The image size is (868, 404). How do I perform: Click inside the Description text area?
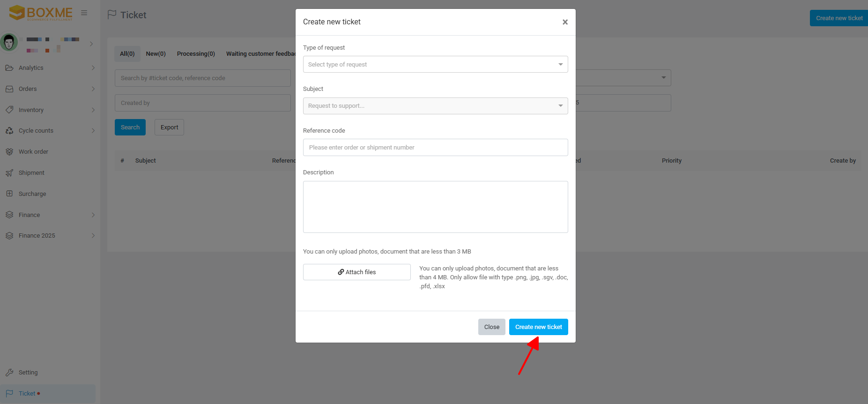click(435, 207)
